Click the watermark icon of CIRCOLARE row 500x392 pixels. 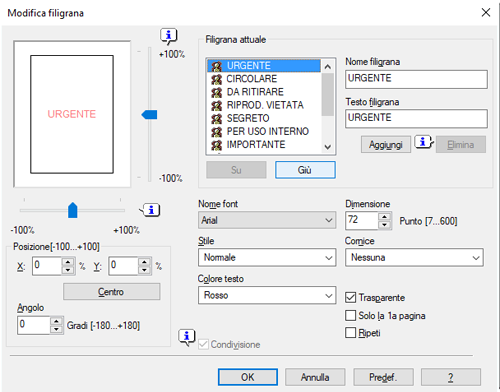click(217, 79)
